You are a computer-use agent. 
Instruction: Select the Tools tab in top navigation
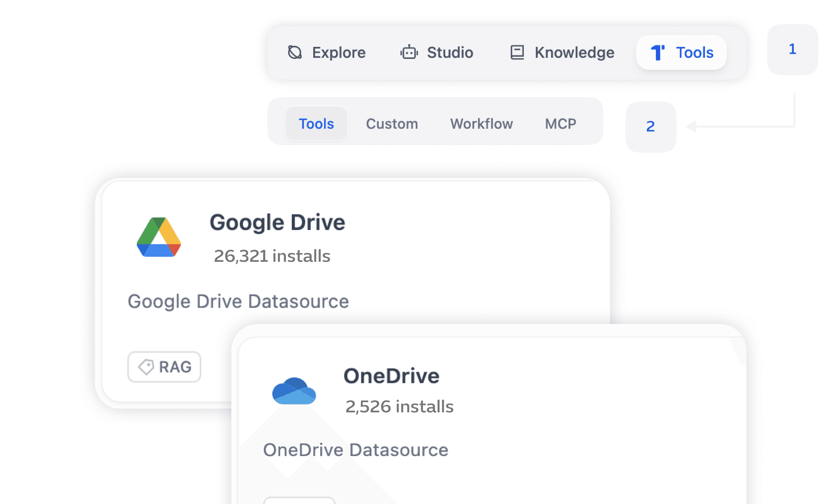pyautogui.click(x=681, y=53)
